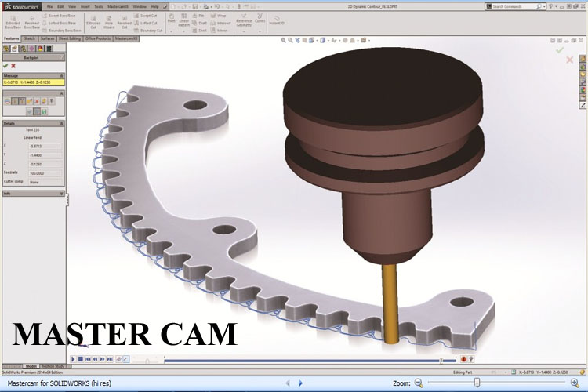Open the MastercamX8 menu
The width and height of the screenshot is (588, 392).
click(118, 7)
